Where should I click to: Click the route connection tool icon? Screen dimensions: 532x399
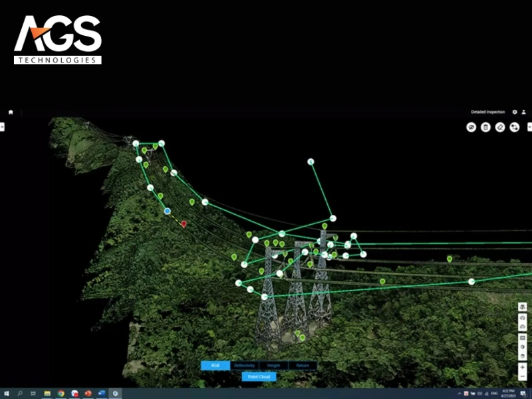click(x=514, y=127)
